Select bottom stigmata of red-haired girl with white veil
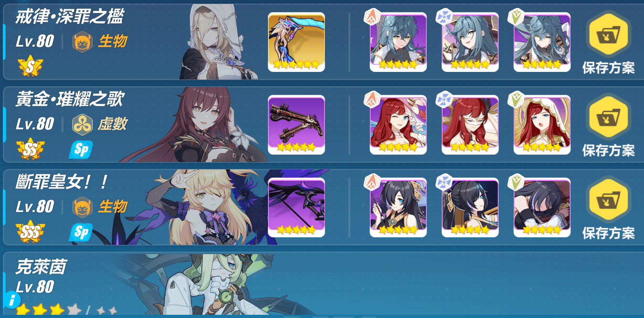Screen dimensions: 644x318 [x=542, y=125]
